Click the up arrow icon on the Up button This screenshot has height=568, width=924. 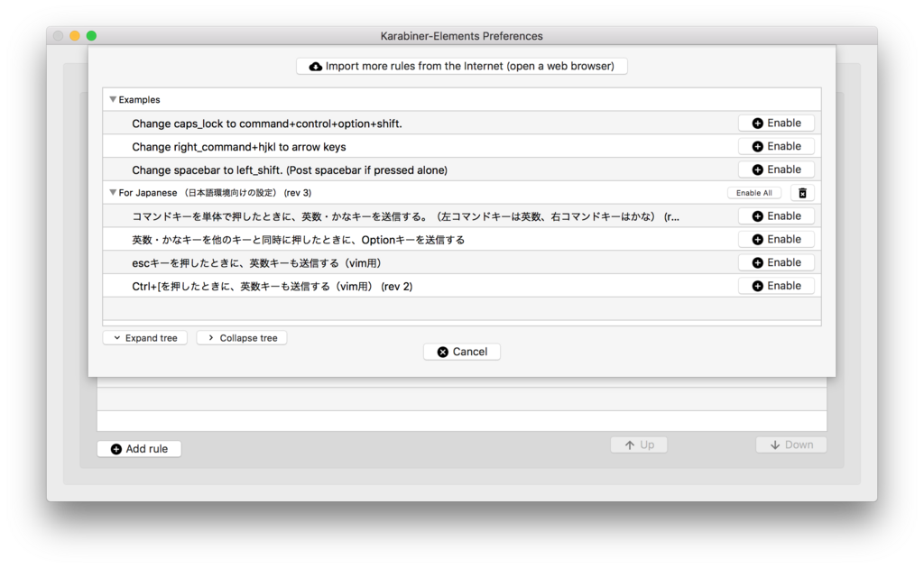click(629, 445)
